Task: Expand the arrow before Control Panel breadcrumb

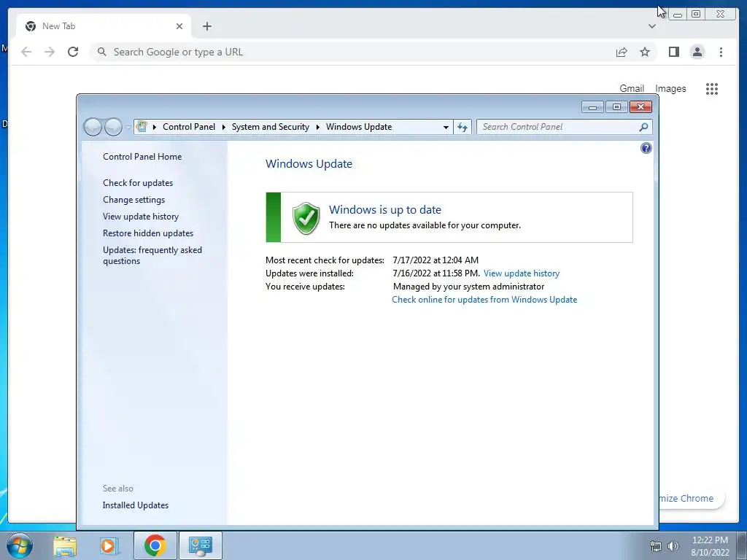Action: click(155, 127)
